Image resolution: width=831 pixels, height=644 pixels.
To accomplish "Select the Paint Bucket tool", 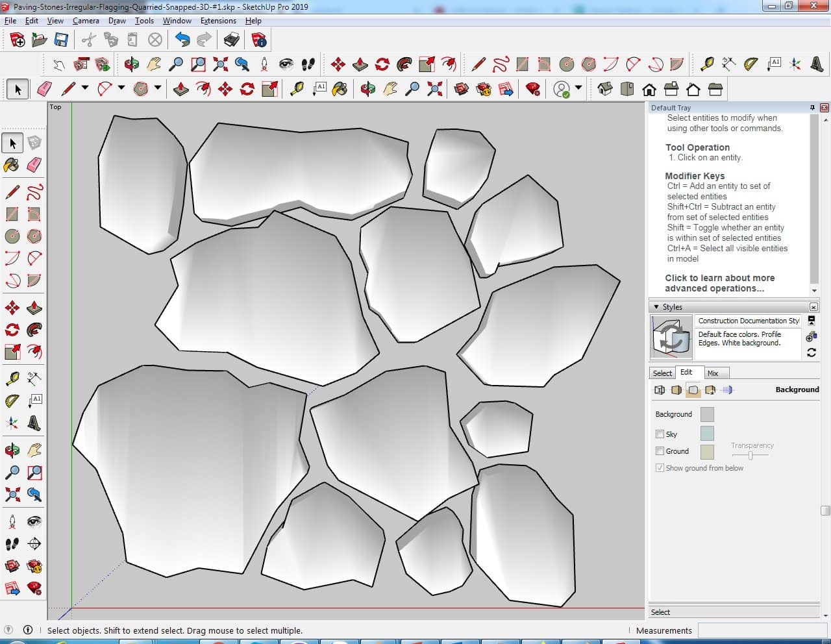I will [x=12, y=165].
